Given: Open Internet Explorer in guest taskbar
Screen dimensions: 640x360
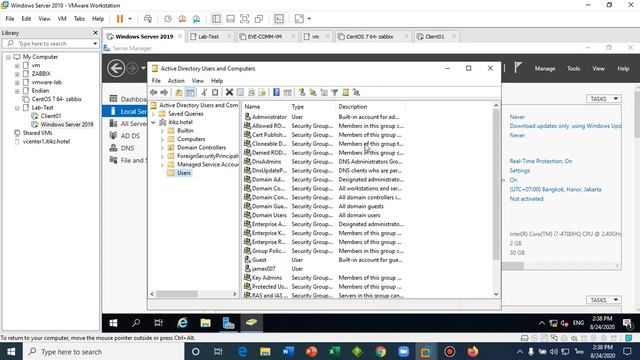Looking at the screenshot, I should (182, 323).
